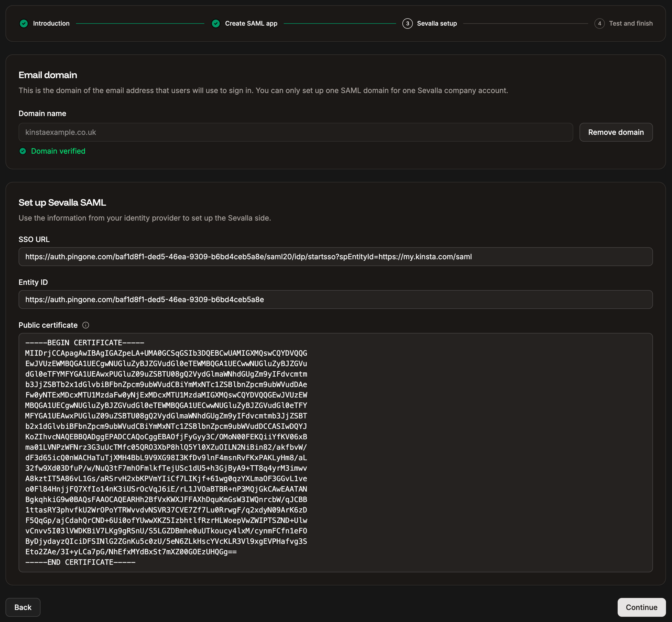Image resolution: width=672 pixels, height=622 pixels.
Task: Click the Domain verified checkmark icon
Action: (23, 151)
